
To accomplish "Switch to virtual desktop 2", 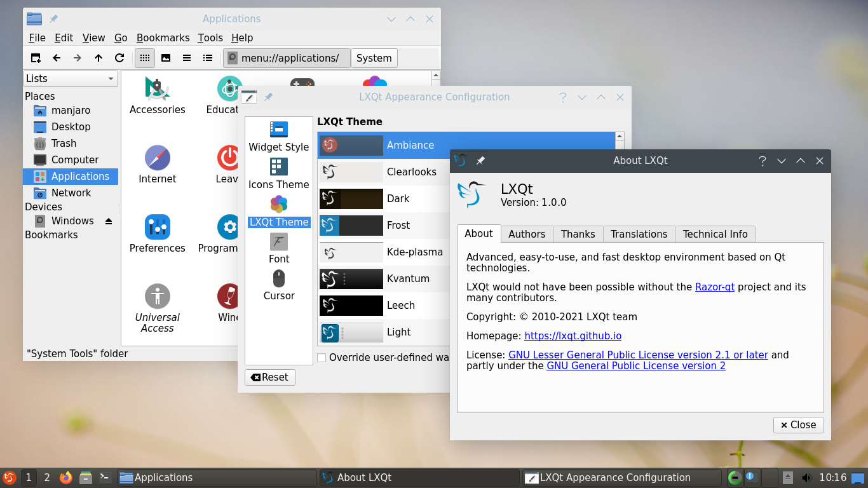I will click(x=47, y=477).
